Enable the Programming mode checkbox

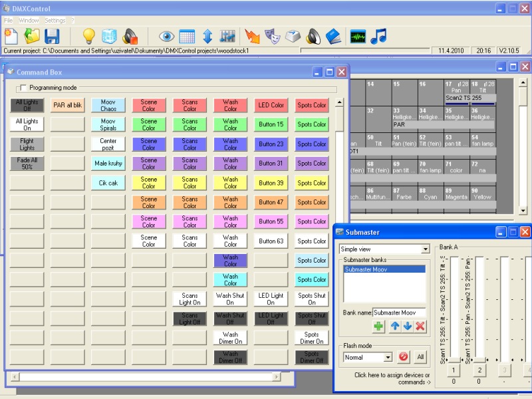(24, 88)
